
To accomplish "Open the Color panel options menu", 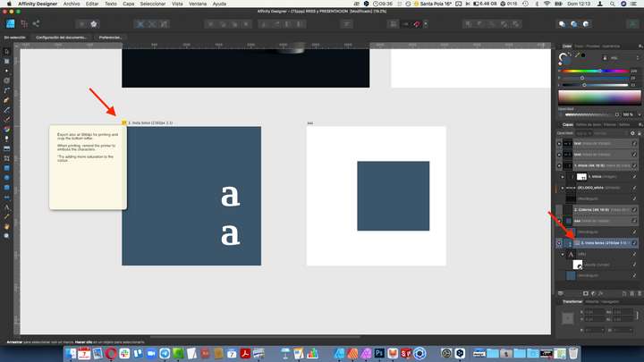I will pos(640,46).
